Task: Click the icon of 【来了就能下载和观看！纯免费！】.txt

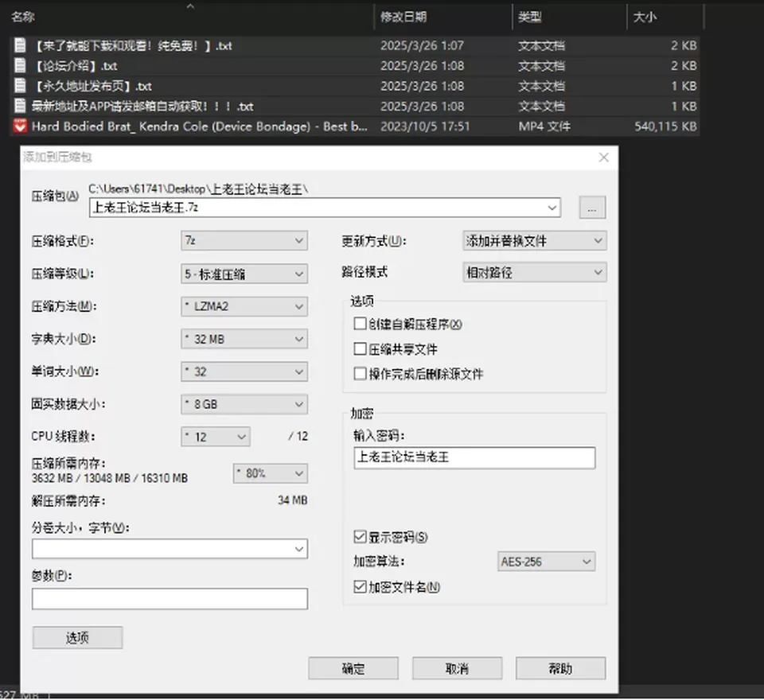Action: click(20, 45)
